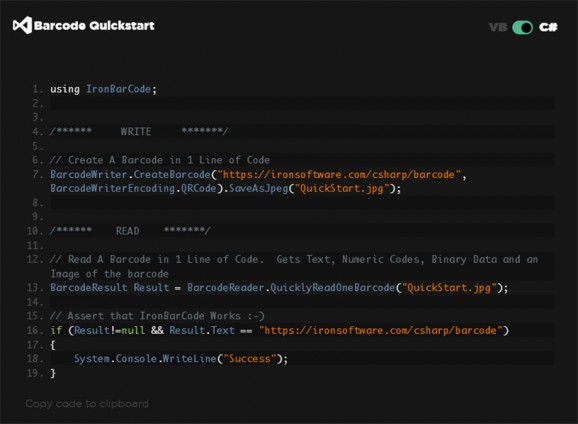The image size is (578, 424).
Task: Toggle the VB / C# language switch
Action: pyautogui.click(x=522, y=27)
